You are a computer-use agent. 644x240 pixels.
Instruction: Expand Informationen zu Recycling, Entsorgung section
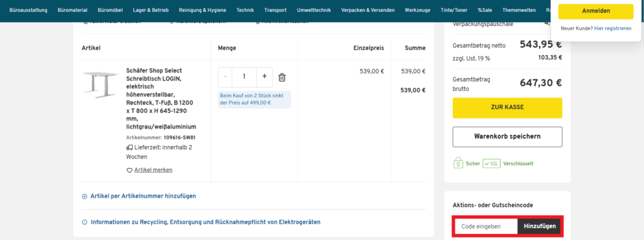(206, 222)
